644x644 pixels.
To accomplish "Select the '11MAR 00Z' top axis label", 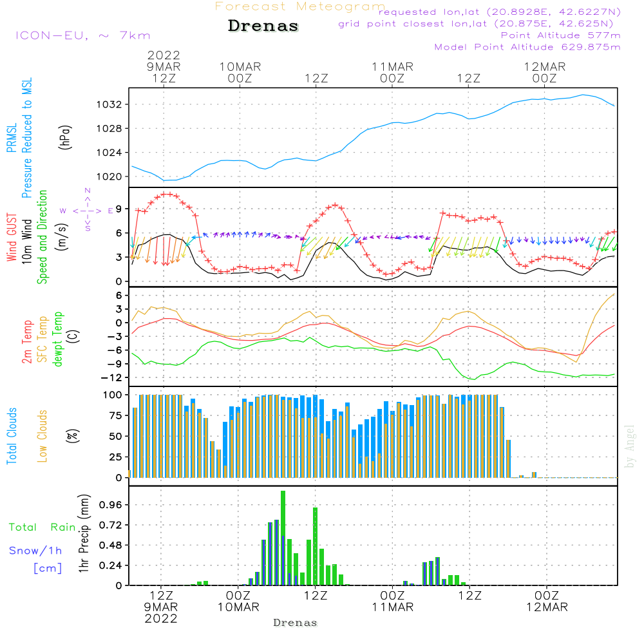I will 392,72.
